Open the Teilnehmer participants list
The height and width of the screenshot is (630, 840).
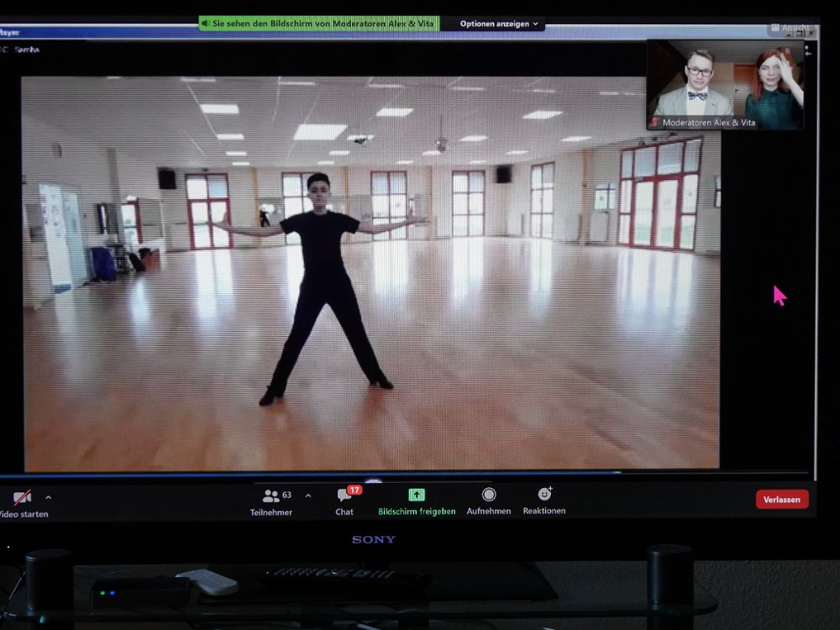tap(271, 502)
